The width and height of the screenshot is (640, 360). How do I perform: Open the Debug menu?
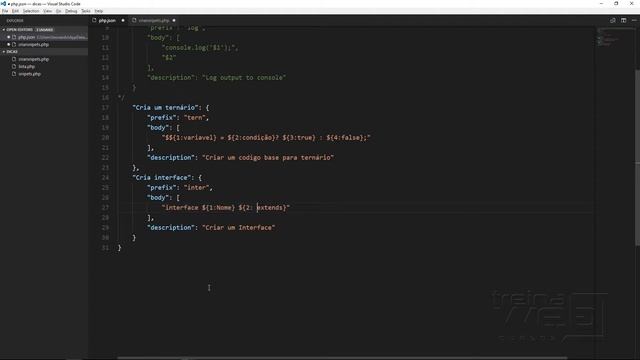click(71, 11)
